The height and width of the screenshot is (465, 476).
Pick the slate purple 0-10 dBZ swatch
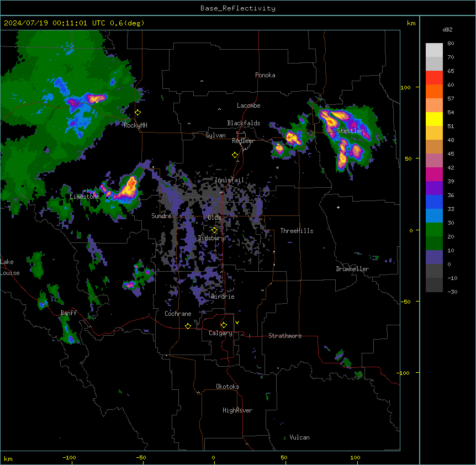tap(434, 257)
